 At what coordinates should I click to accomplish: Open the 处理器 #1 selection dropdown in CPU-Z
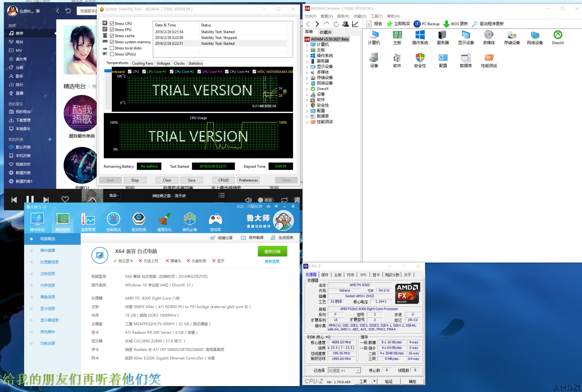point(344,371)
